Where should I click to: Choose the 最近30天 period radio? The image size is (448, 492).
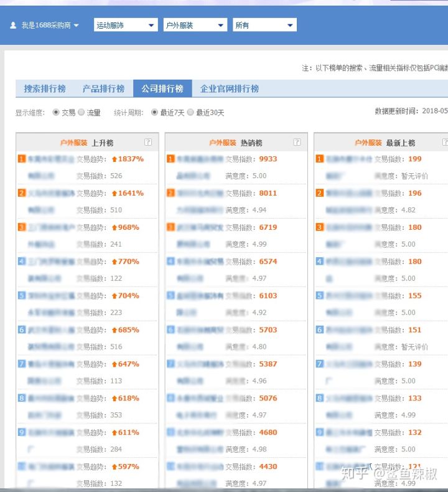pyautogui.click(x=190, y=112)
